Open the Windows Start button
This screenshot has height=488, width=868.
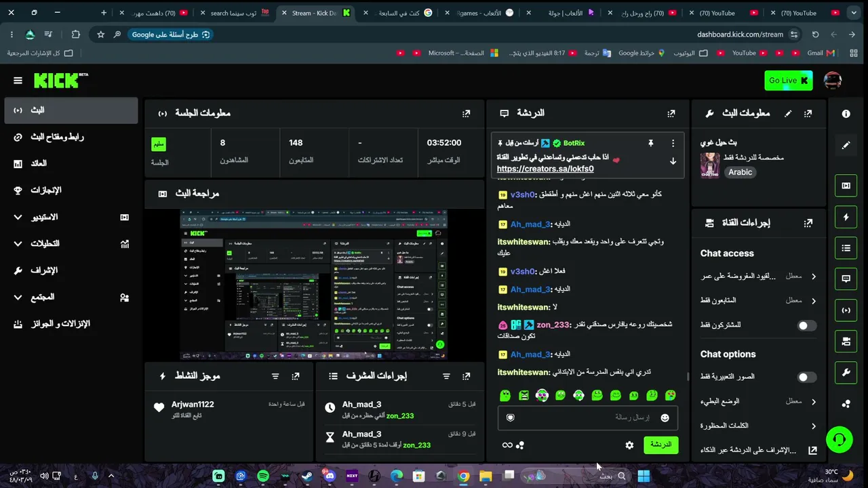coord(644,476)
